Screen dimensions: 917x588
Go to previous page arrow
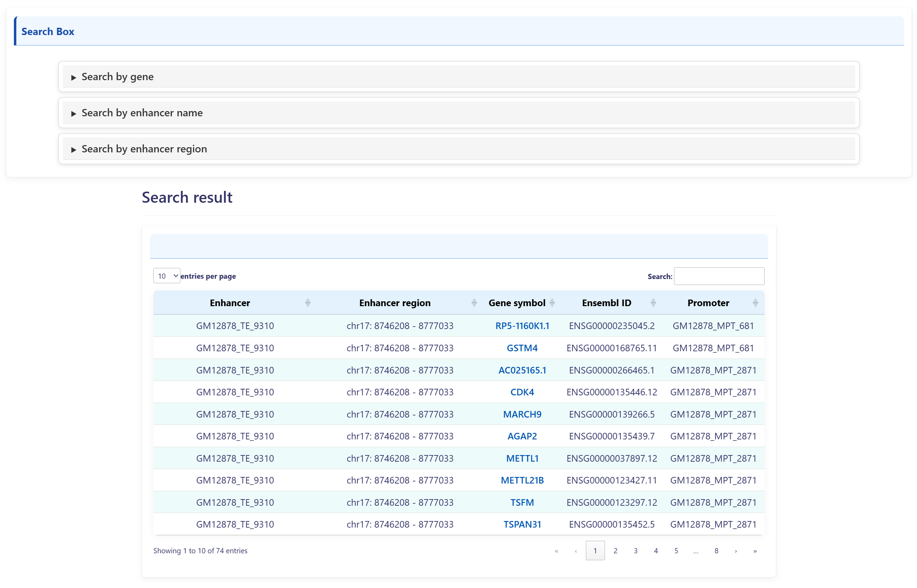(575, 551)
